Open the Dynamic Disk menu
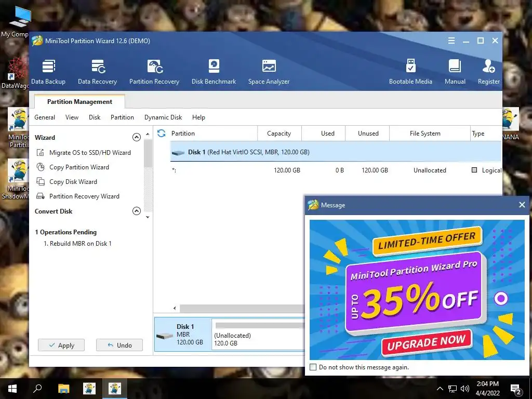Screen dimensions: 532x399 pyautogui.click(x=163, y=117)
